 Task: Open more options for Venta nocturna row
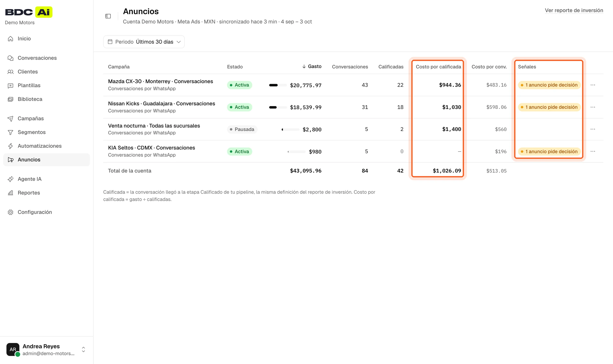click(x=593, y=129)
